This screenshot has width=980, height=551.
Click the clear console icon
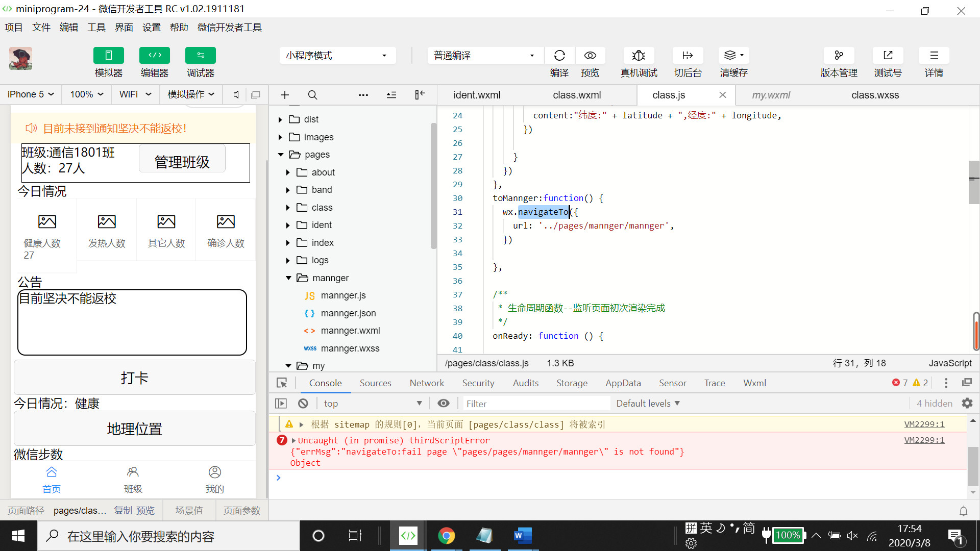[x=303, y=404]
